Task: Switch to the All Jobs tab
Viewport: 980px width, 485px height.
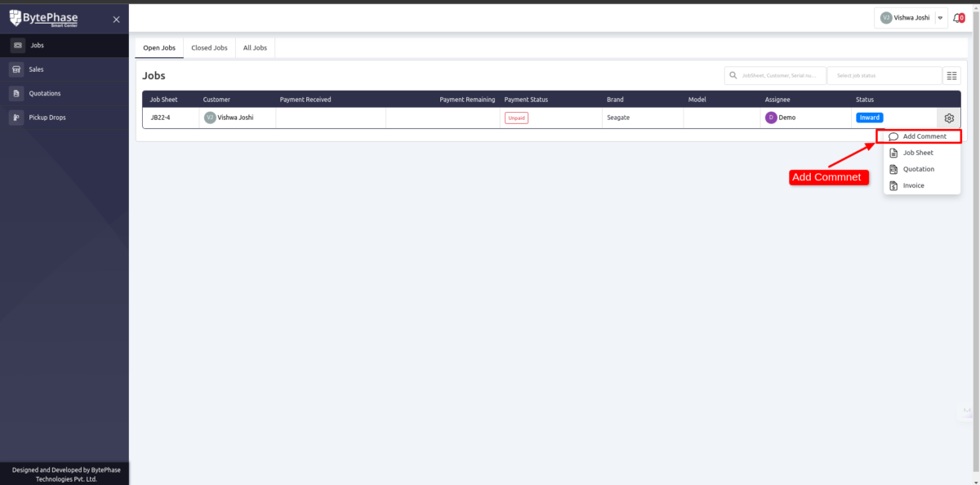Action: coord(255,48)
